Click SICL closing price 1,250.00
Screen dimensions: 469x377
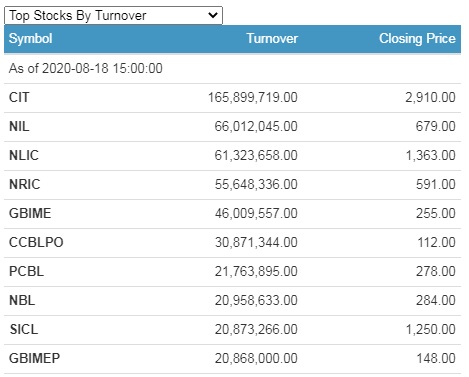430,330
